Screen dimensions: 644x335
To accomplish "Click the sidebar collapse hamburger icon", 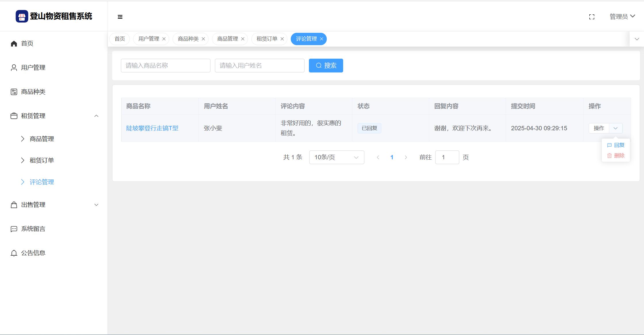I will point(120,17).
